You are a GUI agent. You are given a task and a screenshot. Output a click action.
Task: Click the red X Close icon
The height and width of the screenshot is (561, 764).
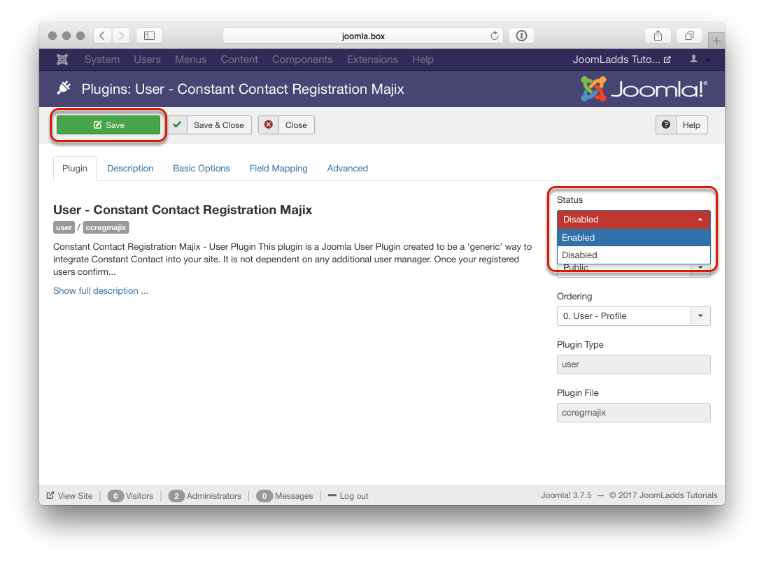[268, 125]
